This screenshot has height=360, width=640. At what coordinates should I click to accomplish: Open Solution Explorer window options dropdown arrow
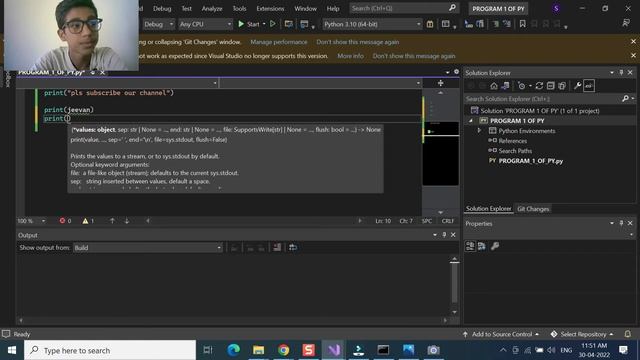612,73
